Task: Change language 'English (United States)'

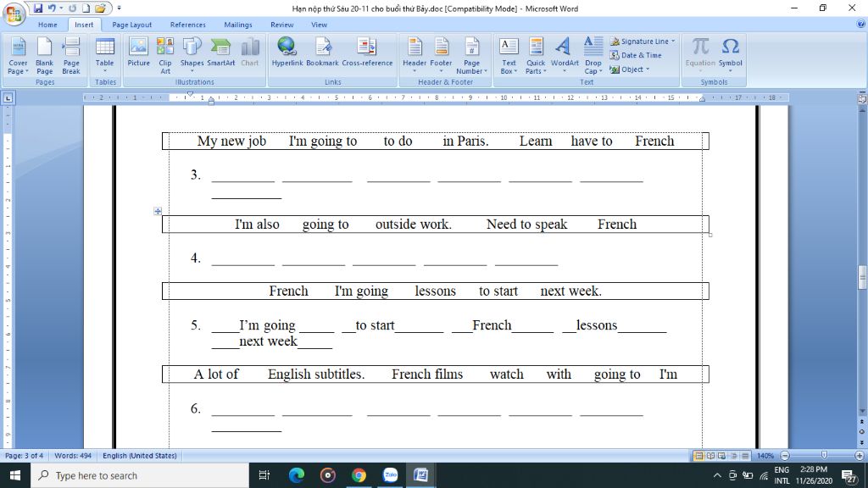Action: point(140,456)
